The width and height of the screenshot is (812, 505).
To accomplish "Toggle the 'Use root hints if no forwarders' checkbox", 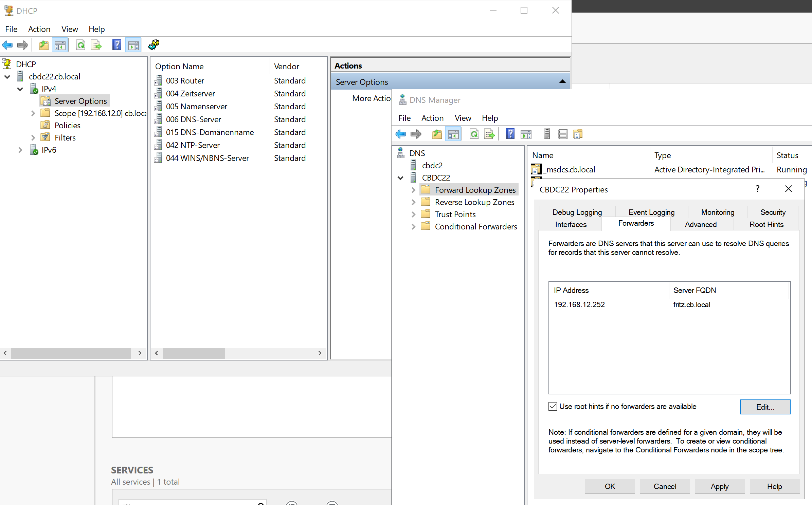I will 553,406.
